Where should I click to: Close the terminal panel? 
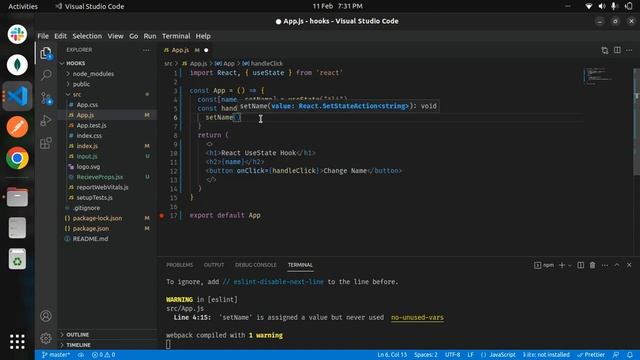(629, 265)
